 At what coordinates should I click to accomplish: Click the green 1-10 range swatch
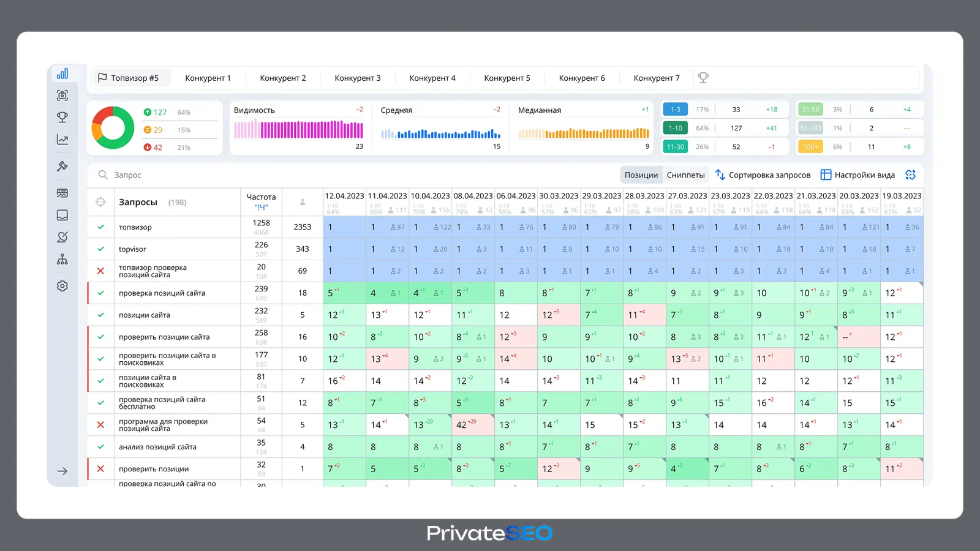point(675,128)
